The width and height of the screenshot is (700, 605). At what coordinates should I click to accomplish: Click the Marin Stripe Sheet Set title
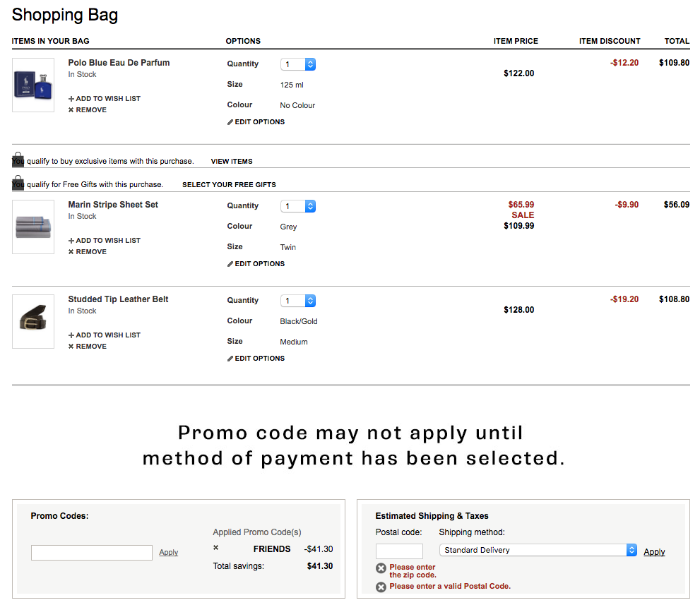[113, 204]
